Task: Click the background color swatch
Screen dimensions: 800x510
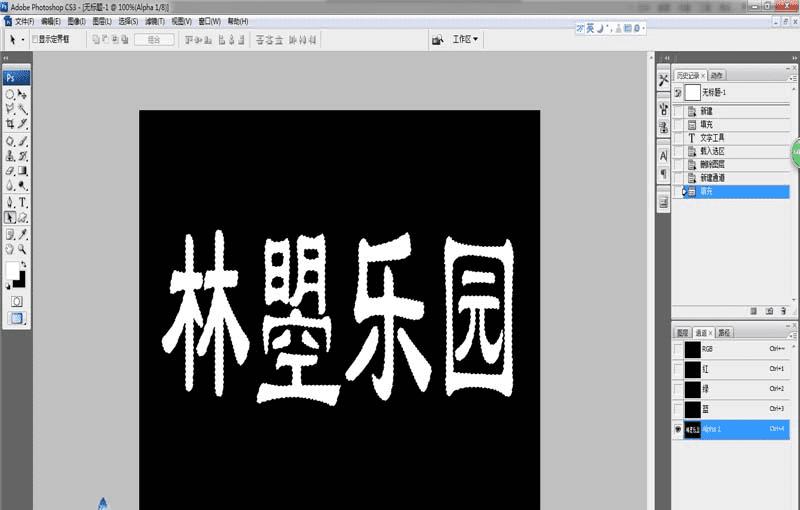Action: 21,282
